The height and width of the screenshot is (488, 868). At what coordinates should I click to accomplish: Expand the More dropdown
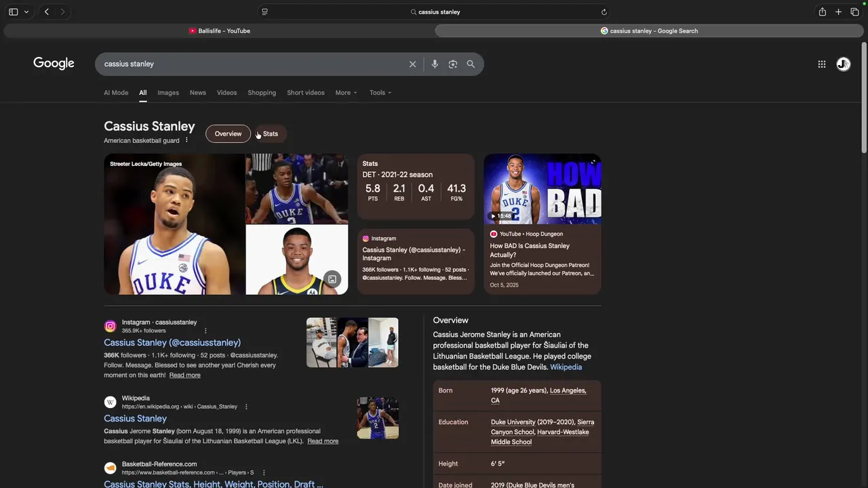click(346, 93)
